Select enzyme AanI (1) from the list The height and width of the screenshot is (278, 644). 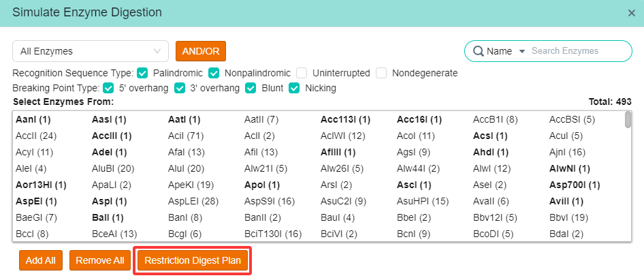point(33,120)
